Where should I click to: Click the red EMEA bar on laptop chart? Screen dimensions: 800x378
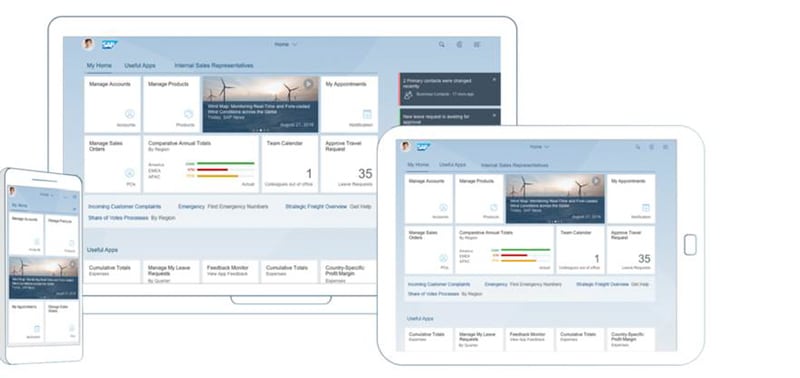pos(212,170)
